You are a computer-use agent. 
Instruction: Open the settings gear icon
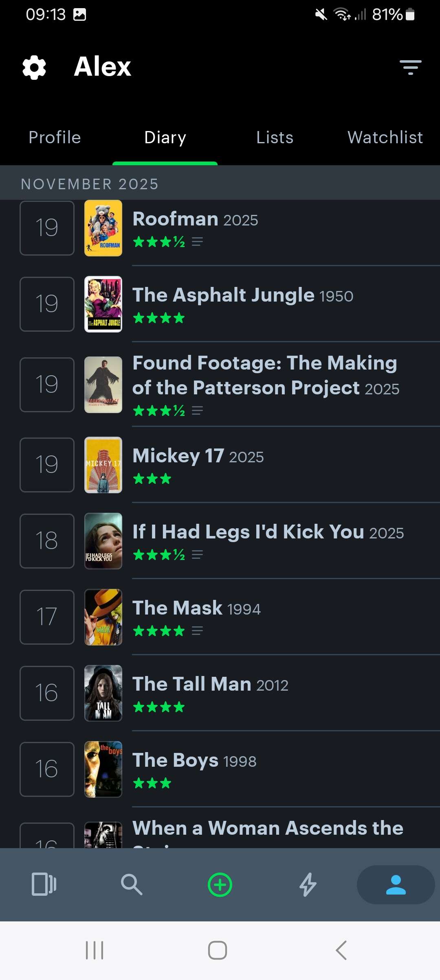click(x=34, y=67)
